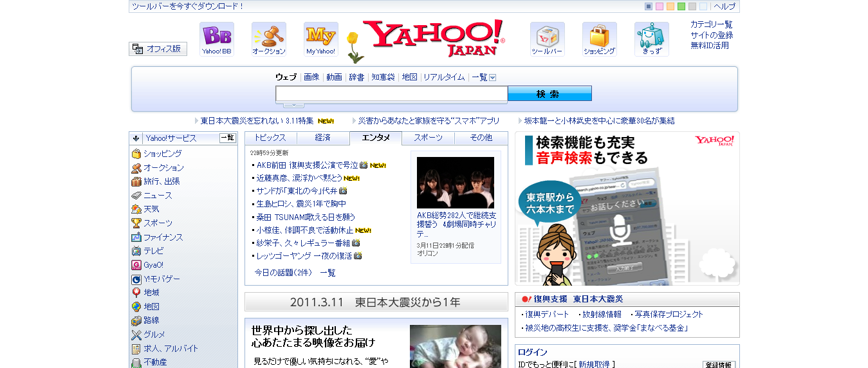The image size is (868, 368).
Task: Open the 音声検索 advertisement banner
Action: (x=627, y=209)
